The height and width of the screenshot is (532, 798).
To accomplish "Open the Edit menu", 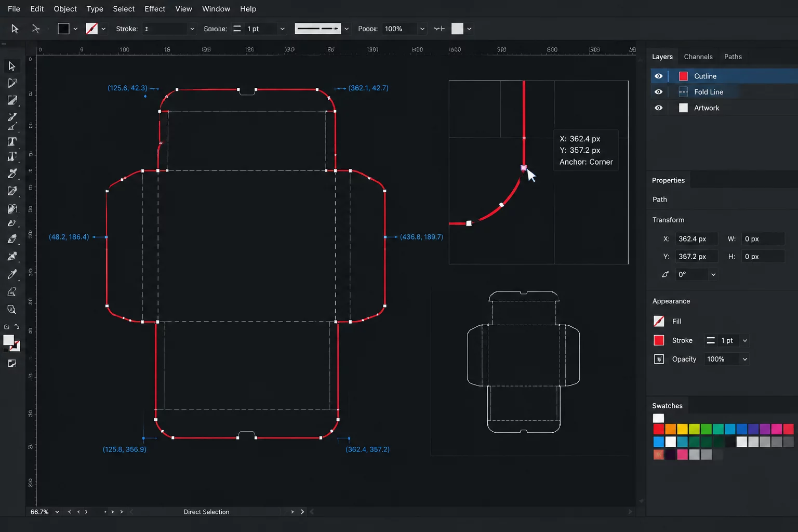I will coord(37,9).
